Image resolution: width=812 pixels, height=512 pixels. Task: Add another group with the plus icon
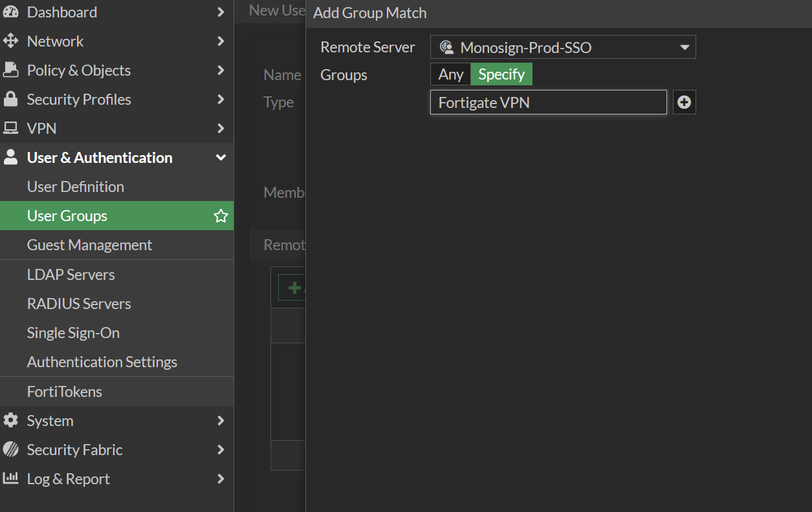pos(684,102)
